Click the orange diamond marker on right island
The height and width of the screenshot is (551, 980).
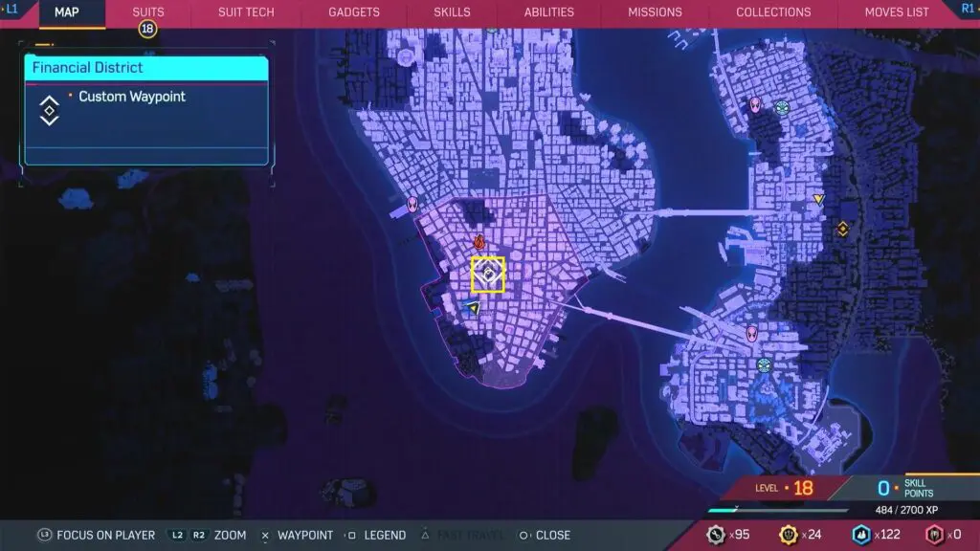pyautogui.click(x=842, y=228)
